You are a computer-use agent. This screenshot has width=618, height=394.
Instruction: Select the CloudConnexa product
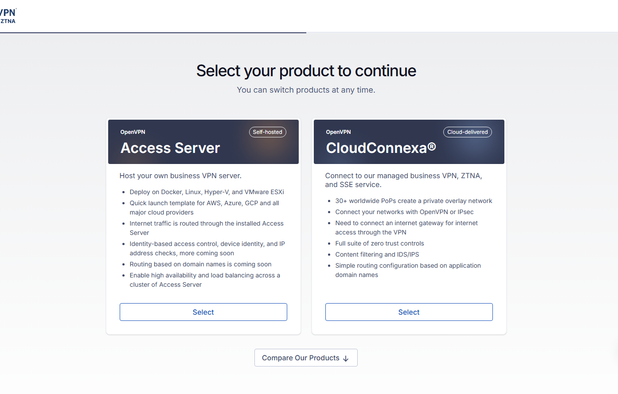(x=409, y=312)
